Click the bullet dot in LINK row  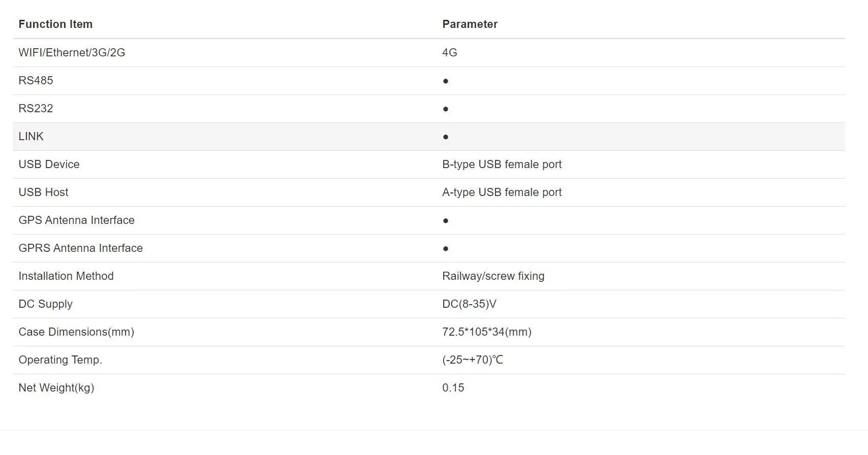445,137
